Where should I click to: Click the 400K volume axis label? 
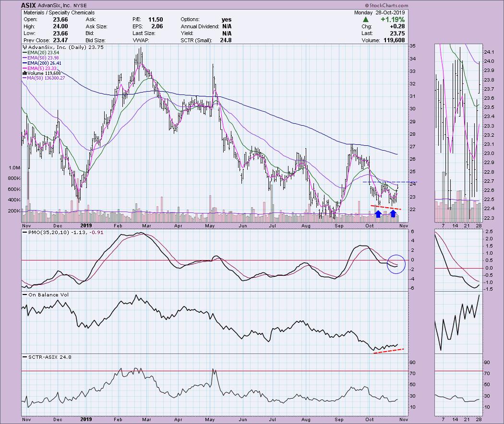[14, 200]
